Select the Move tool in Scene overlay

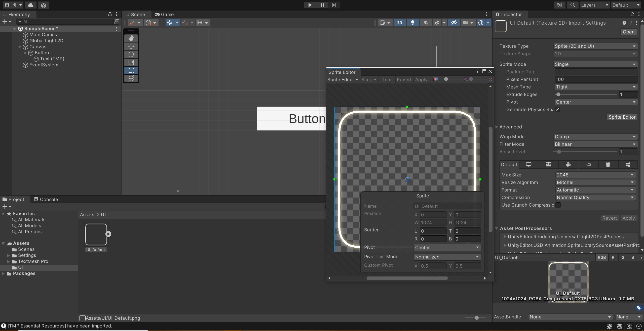click(x=131, y=46)
